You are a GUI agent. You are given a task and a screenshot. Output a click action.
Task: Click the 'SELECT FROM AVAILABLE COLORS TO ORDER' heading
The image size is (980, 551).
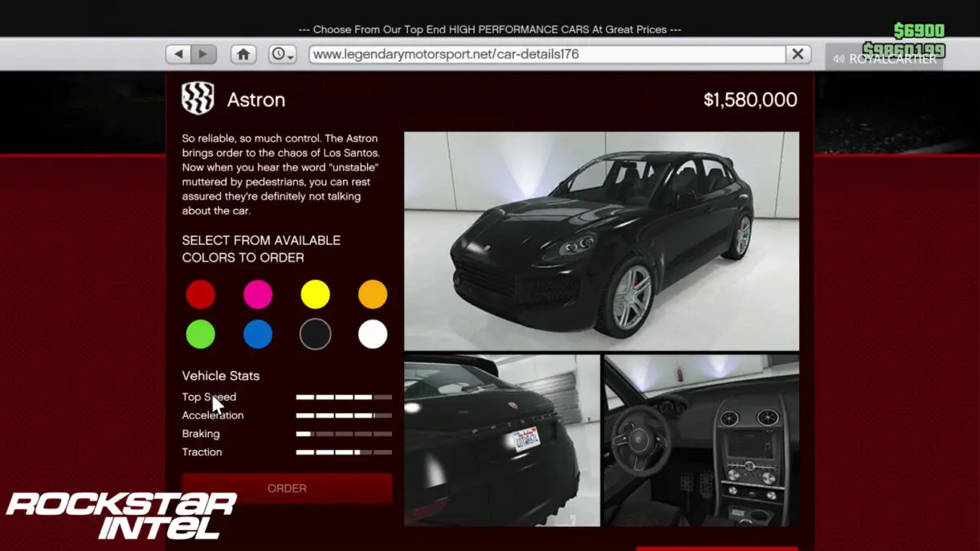[261, 249]
